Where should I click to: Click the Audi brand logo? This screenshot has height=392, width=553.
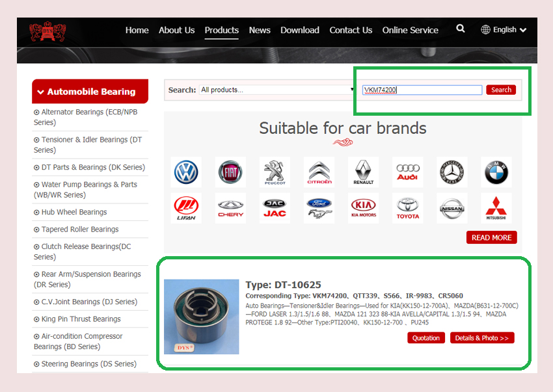[x=407, y=172]
